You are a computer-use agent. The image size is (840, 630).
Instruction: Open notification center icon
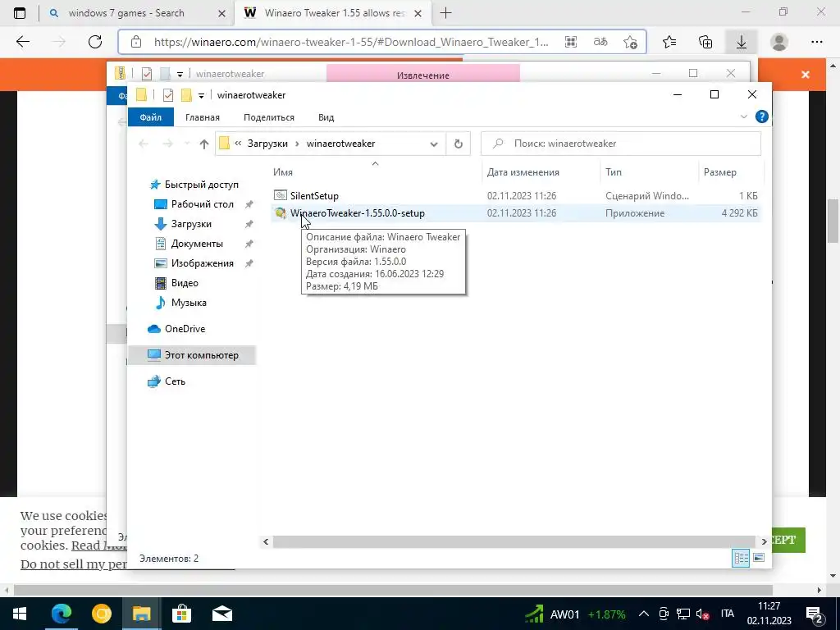click(814, 614)
